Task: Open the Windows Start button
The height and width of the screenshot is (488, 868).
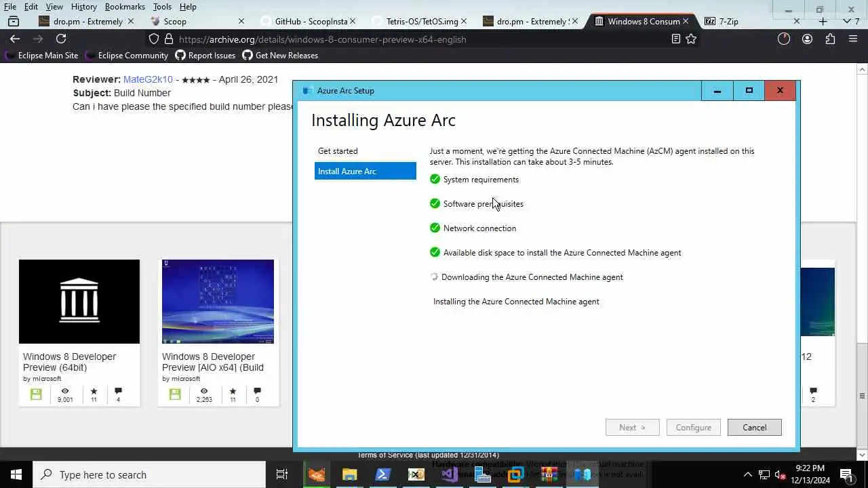Action: [16, 474]
